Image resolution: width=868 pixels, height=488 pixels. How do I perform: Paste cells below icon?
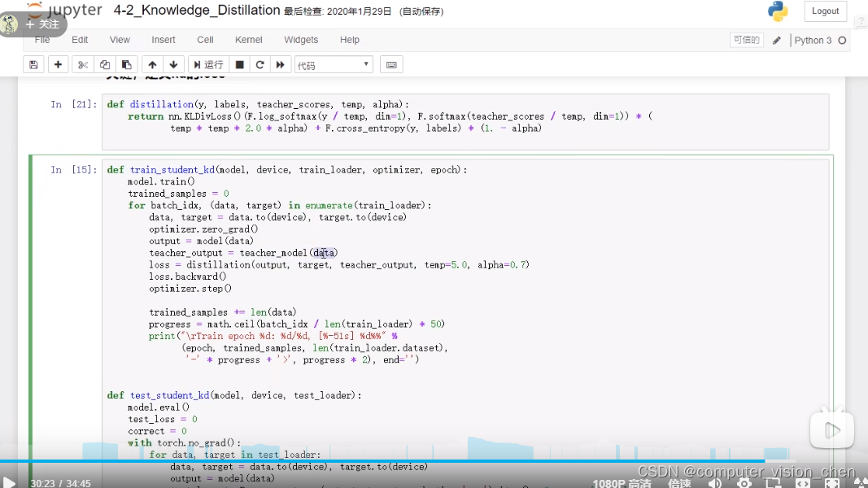pos(126,65)
